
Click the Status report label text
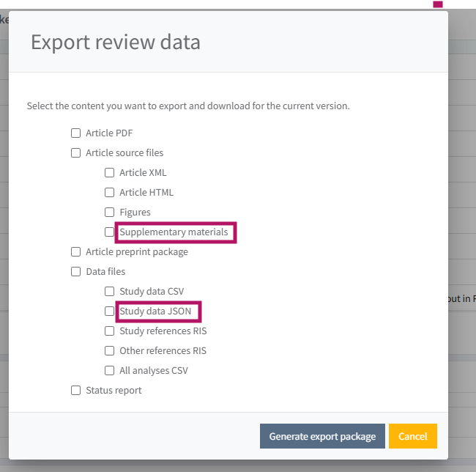tap(114, 391)
